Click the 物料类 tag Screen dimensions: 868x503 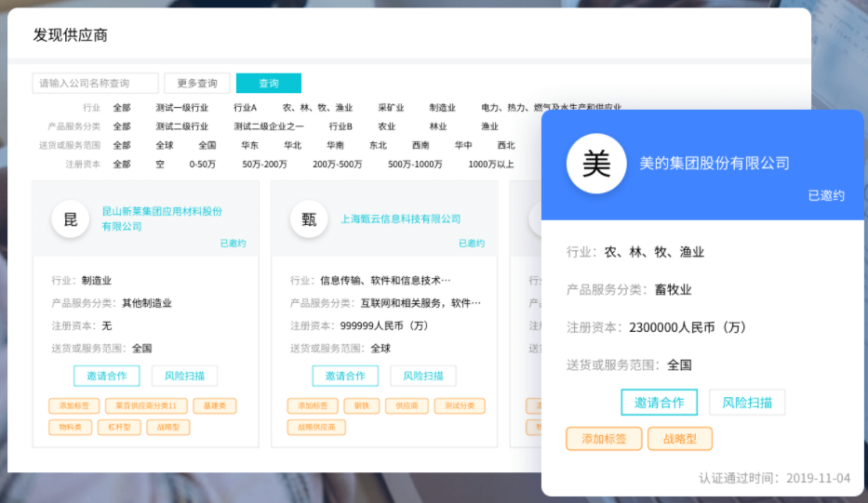pos(71,427)
